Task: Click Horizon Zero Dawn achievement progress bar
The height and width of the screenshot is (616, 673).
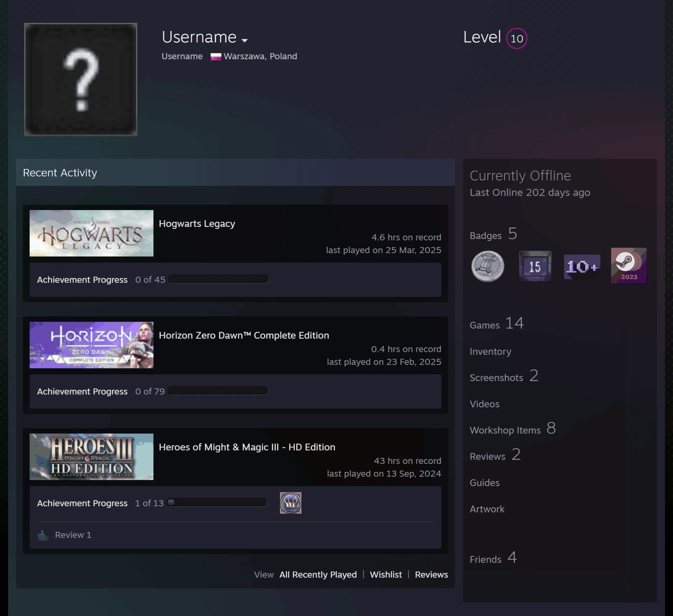Action: point(218,391)
